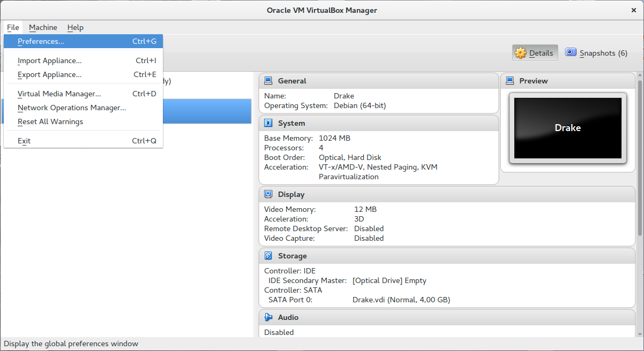
Task: Open System settings via its header
Action: click(378, 123)
